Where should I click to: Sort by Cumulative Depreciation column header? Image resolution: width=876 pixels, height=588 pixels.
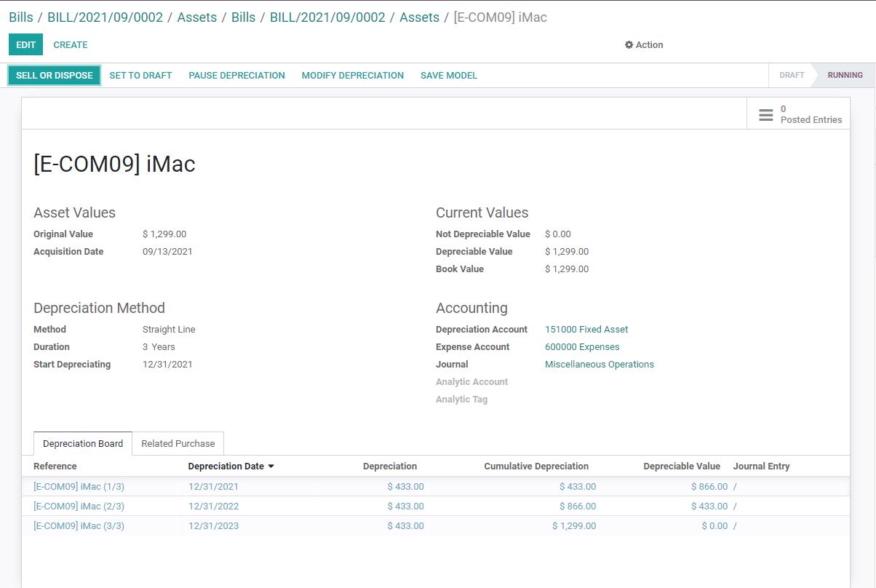pyautogui.click(x=536, y=466)
